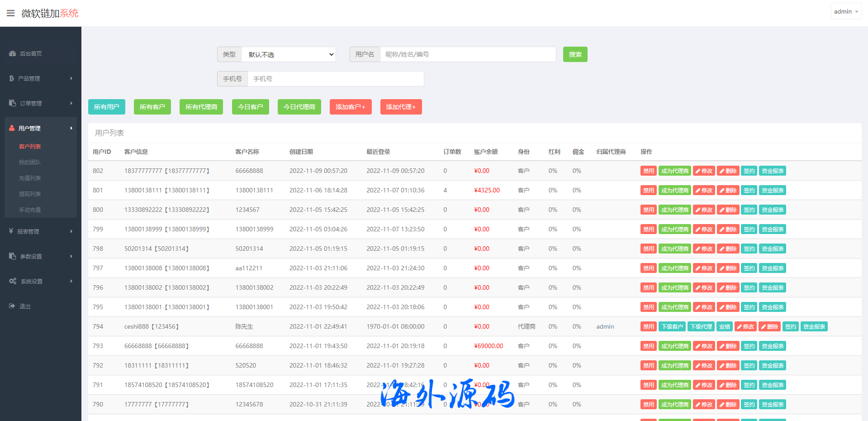
Task: Click the hamburger menu icon
Action: [11, 13]
